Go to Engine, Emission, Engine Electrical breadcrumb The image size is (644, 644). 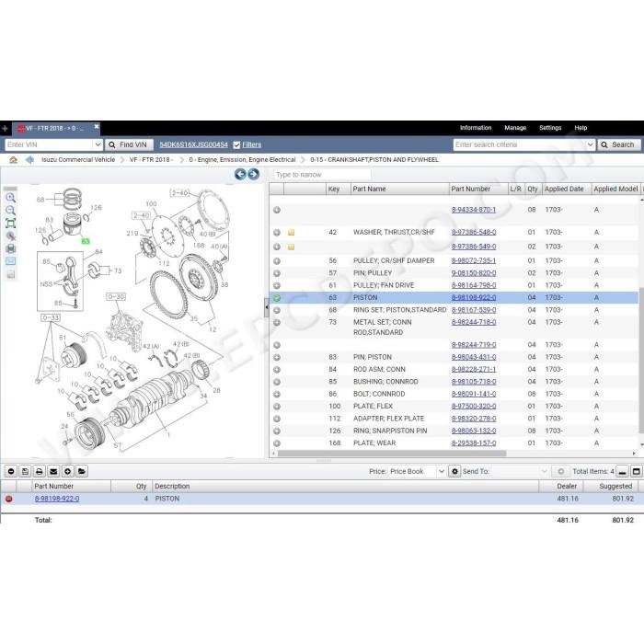coord(242,160)
